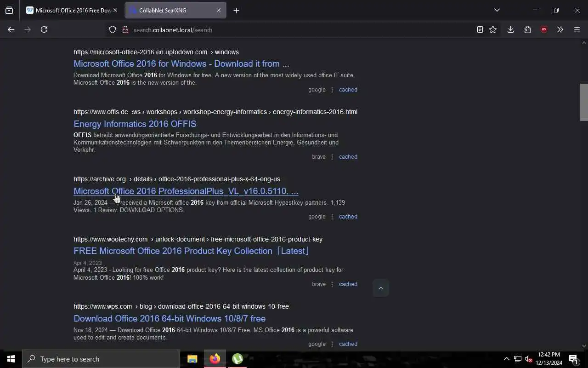Viewport: 588px width, 368px height.
Task: Click the taskbar search box
Action: click(x=101, y=359)
